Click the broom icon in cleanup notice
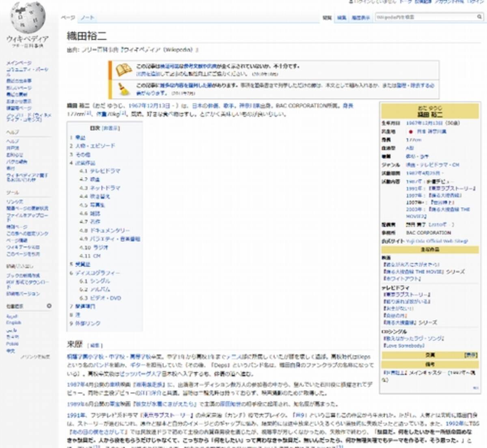Image resolution: width=487 pixels, height=448 pixels. (123, 89)
